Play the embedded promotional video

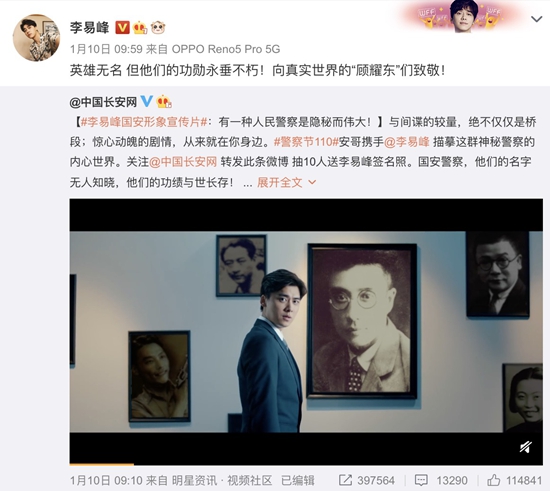click(306, 332)
